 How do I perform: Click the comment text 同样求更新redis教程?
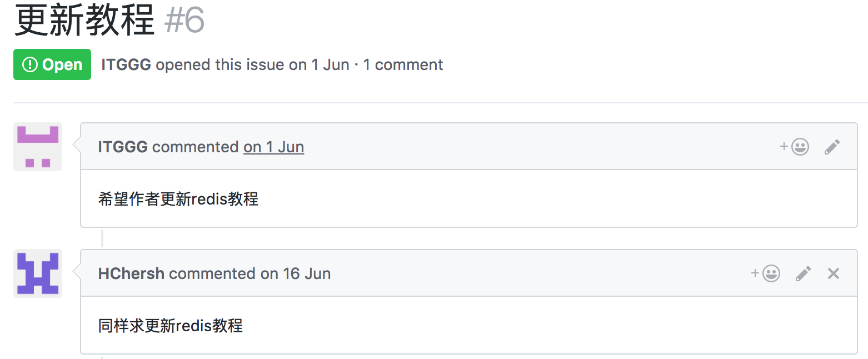tap(171, 325)
